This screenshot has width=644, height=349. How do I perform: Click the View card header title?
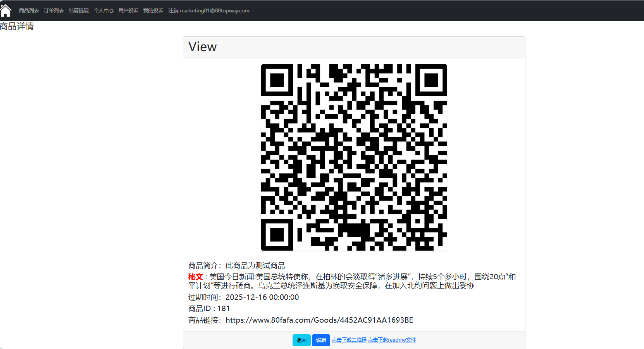[x=202, y=47]
